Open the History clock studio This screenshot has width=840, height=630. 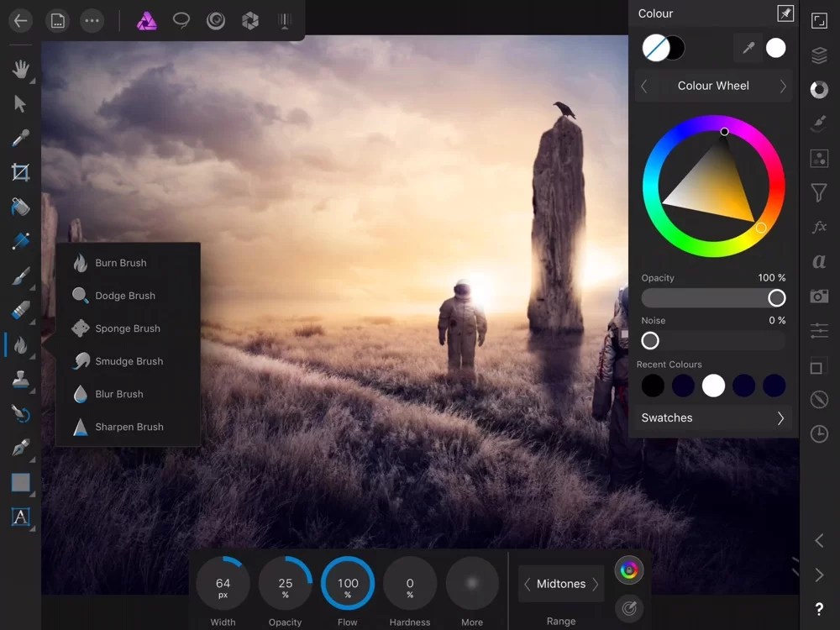819,433
